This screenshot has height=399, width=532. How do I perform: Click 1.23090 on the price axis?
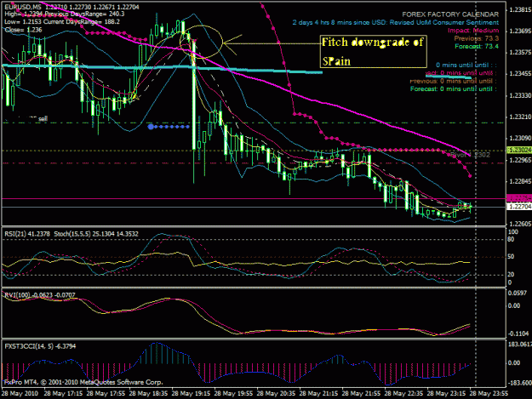[520, 139]
